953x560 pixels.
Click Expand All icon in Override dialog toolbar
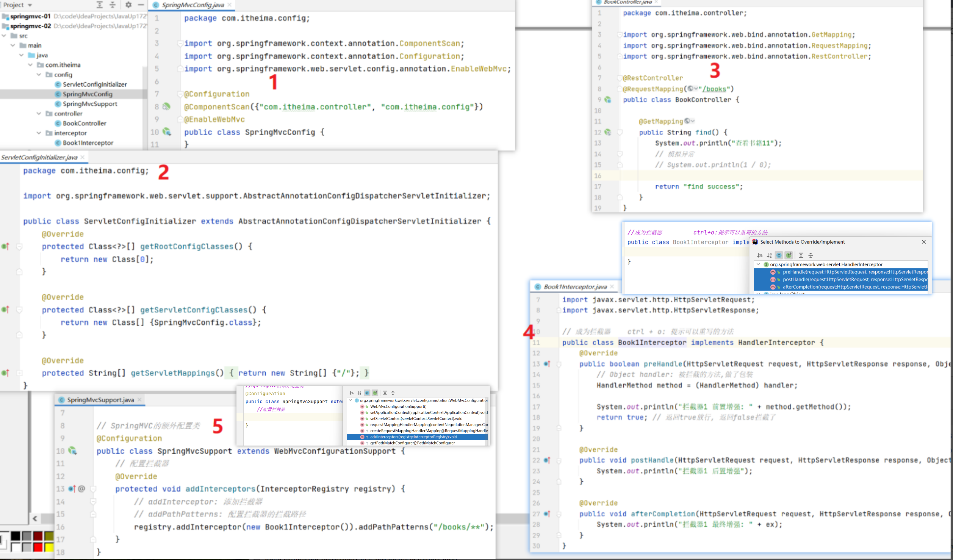tap(801, 255)
